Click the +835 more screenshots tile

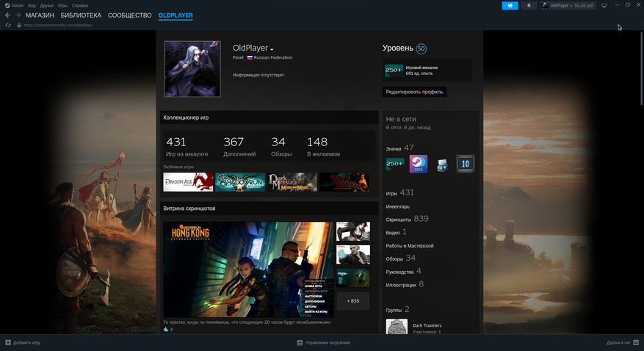coord(352,301)
